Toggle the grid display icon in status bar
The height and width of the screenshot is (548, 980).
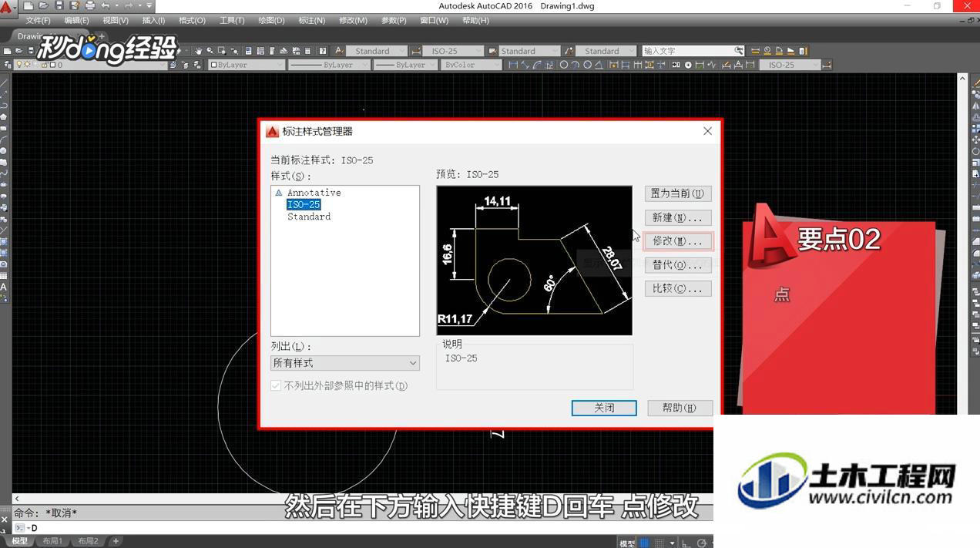click(645, 543)
